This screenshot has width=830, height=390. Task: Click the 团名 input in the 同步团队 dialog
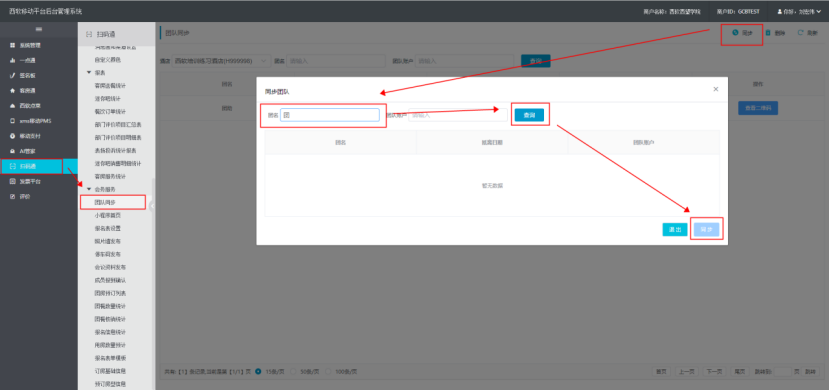point(330,115)
